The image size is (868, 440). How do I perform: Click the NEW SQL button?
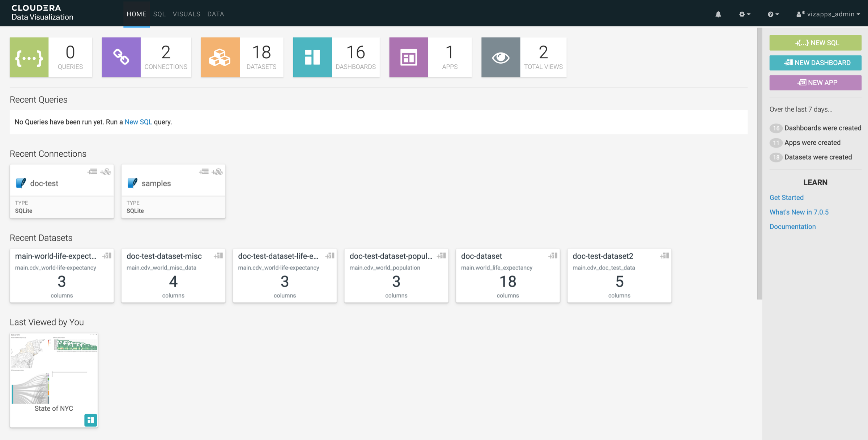(x=815, y=43)
